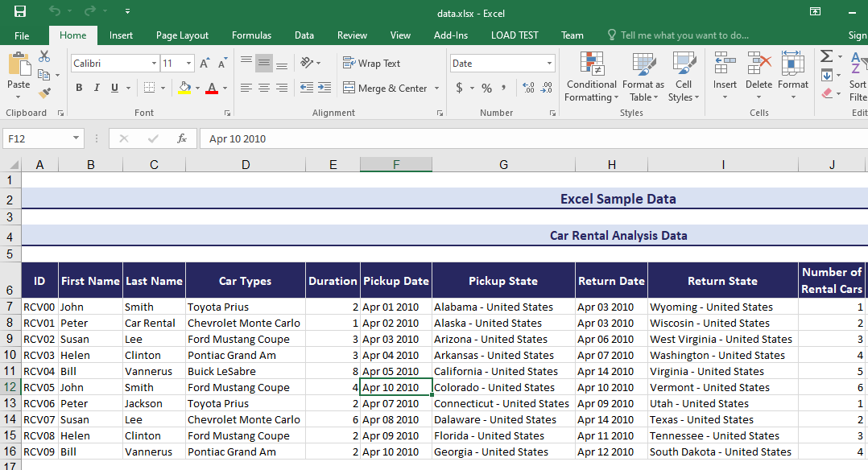The height and width of the screenshot is (470, 868).
Task: Switch to the Formulas tab
Action: click(x=251, y=35)
